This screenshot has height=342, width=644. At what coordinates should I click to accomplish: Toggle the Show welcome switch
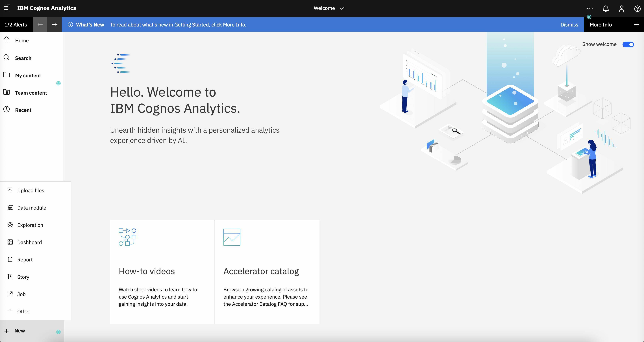point(628,45)
